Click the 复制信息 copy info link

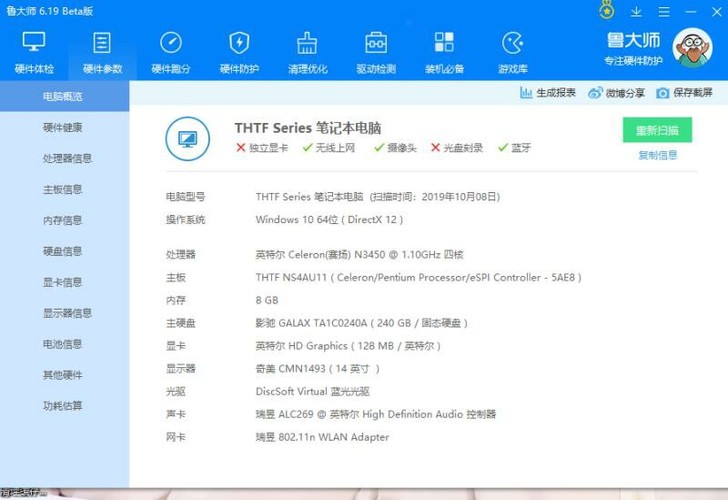(x=657, y=155)
